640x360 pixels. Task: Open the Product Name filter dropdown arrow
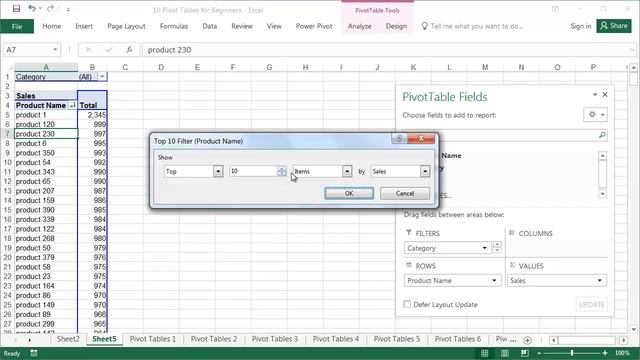(x=72, y=105)
